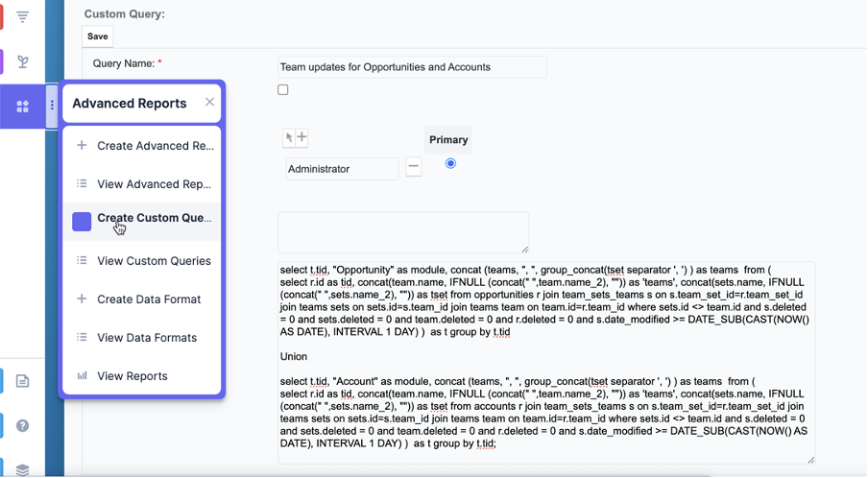The width and height of the screenshot is (868, 478).
Task: Click the plus icon beside Create Advanced Report
Action: [82, 146]
